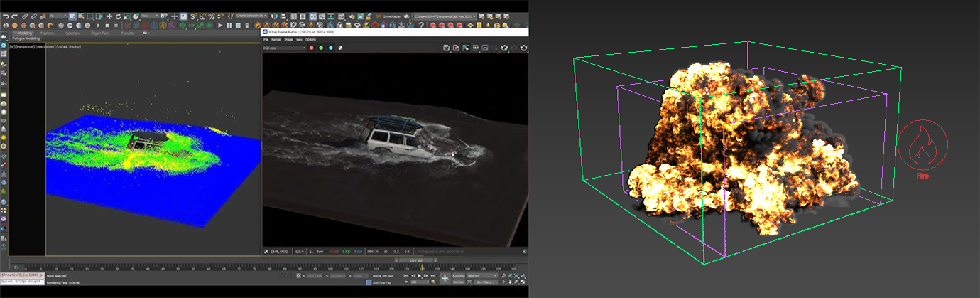Click the Select and Link chain icon
Image resolution: width=980 pixels, height=298 pixels.
[x=25, y=16]
